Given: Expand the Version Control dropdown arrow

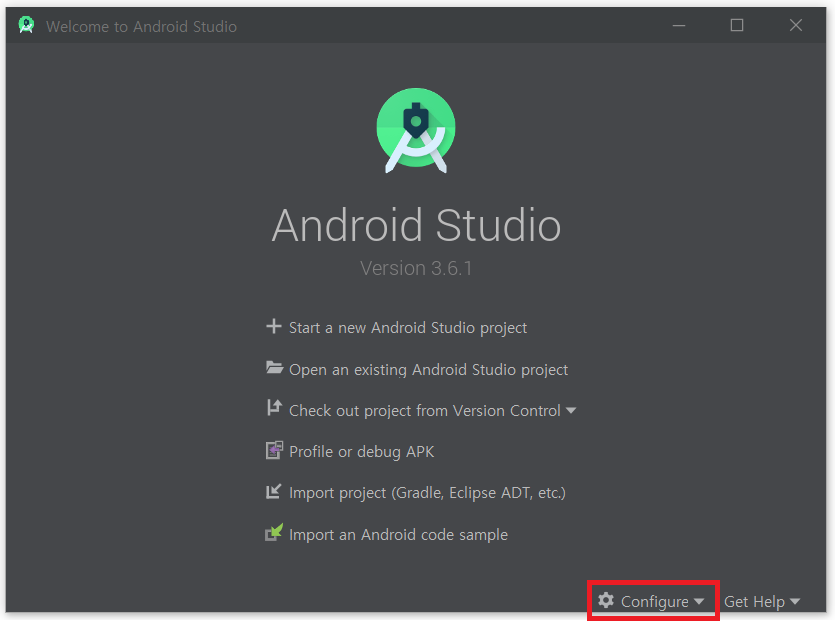Looking at the screenshot, I should coord(571,411).
